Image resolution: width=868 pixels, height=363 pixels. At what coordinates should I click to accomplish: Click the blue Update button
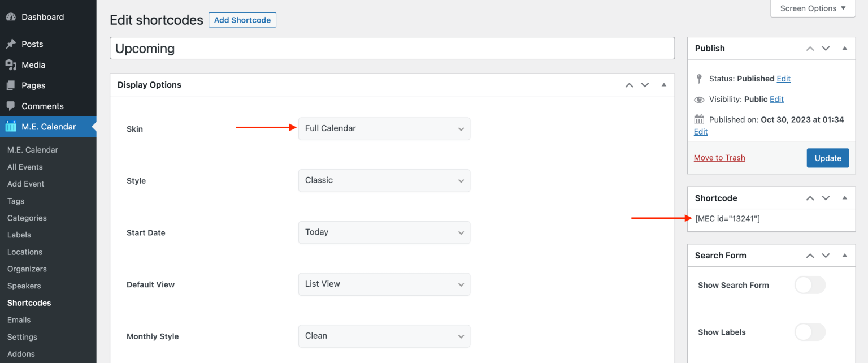(x=827, y=158)
